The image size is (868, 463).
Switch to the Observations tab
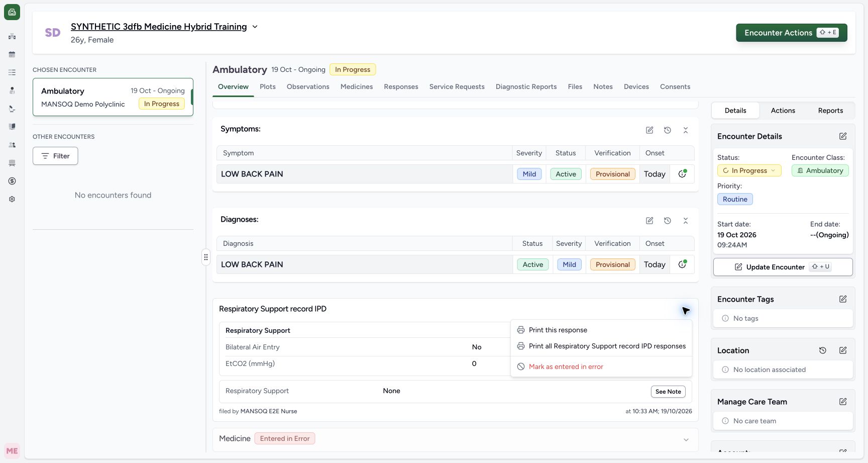point(308,87)
